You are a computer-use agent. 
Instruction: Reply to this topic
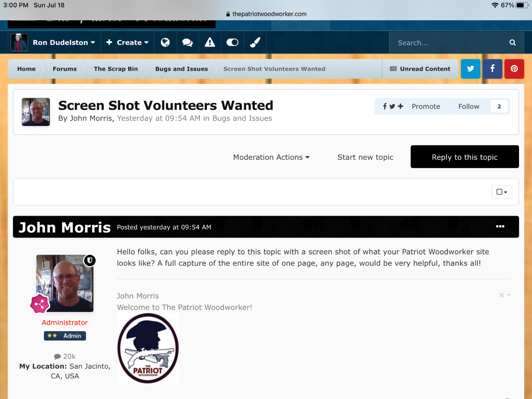[465, 157]
